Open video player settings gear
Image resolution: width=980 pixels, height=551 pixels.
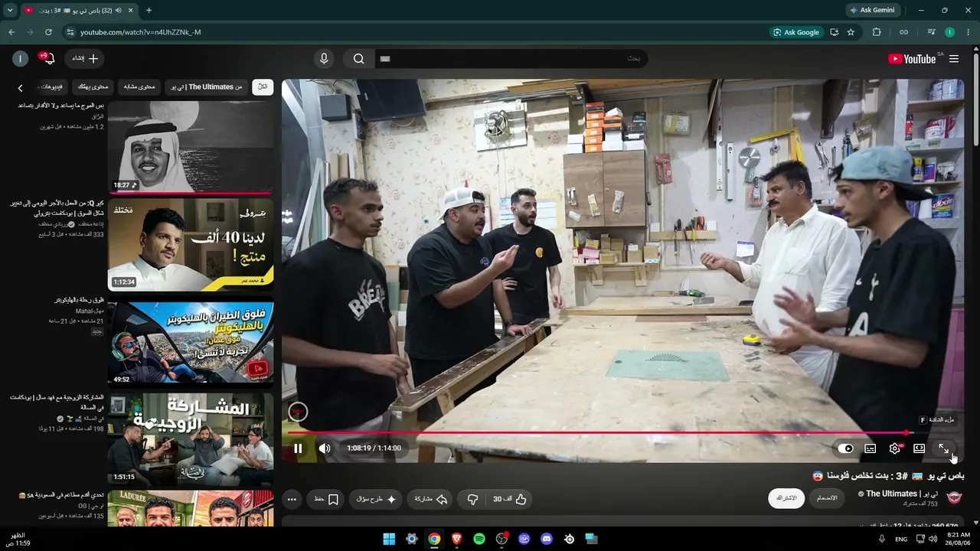(894, 448)
